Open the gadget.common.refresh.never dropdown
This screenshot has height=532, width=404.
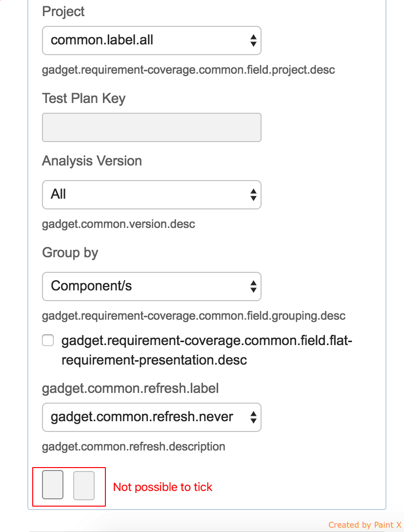click(146, 417)
